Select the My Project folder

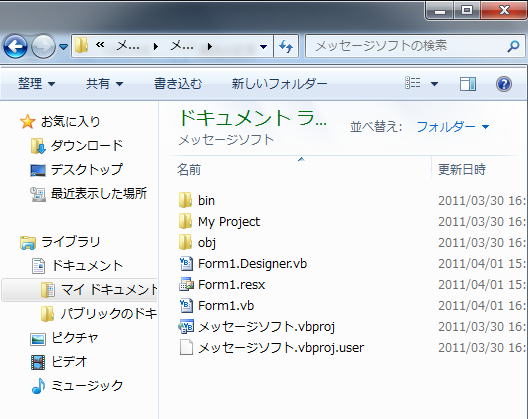coord(229,222)
